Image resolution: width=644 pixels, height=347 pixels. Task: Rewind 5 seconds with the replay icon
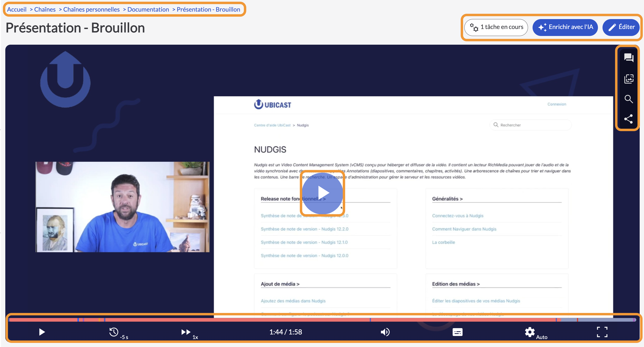(x=114, y=332)
